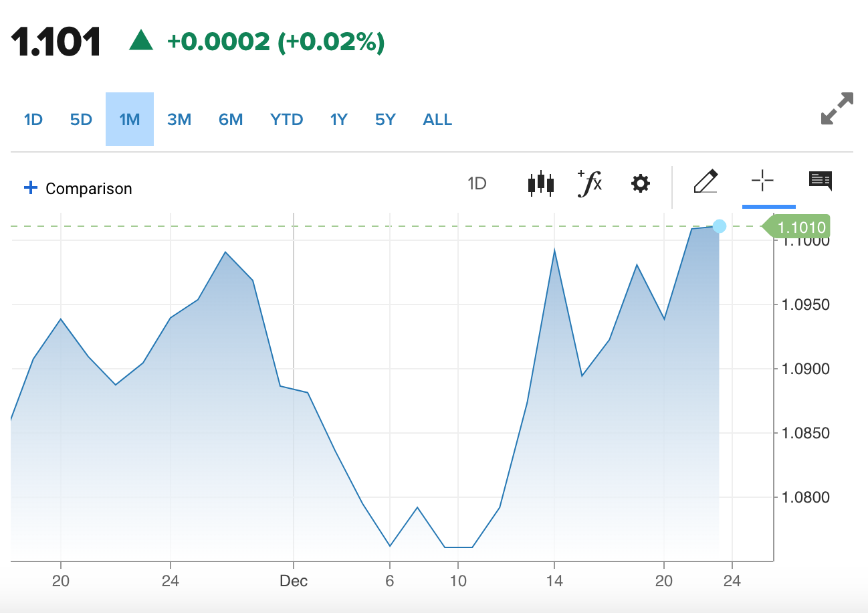Switch to the 1M range tab

130,120
